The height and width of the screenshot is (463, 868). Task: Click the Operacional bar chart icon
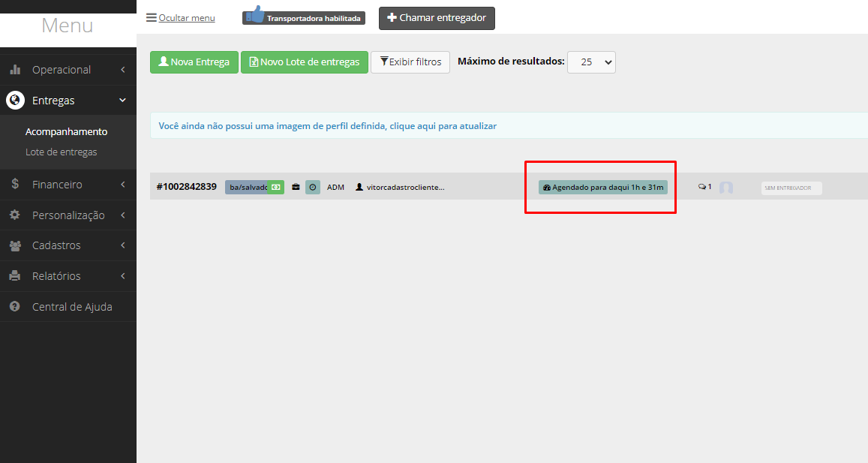point(15,69)
